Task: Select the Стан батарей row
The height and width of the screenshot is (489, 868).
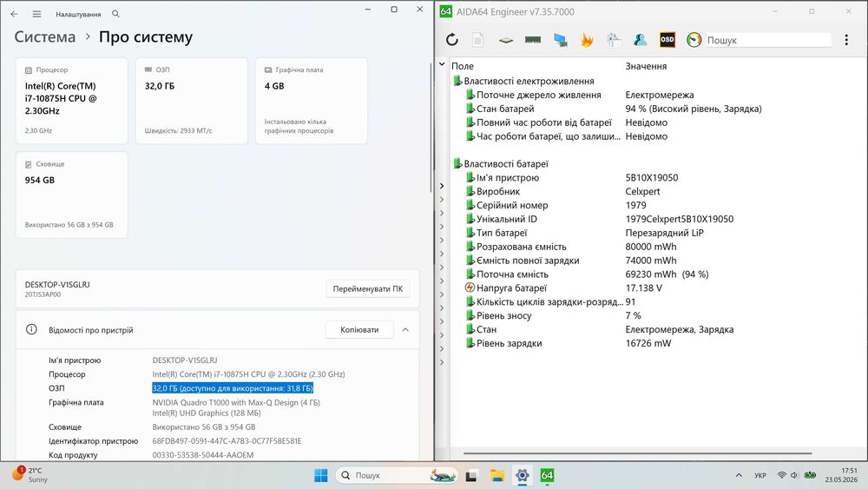Action: click(x=614, y=109)
